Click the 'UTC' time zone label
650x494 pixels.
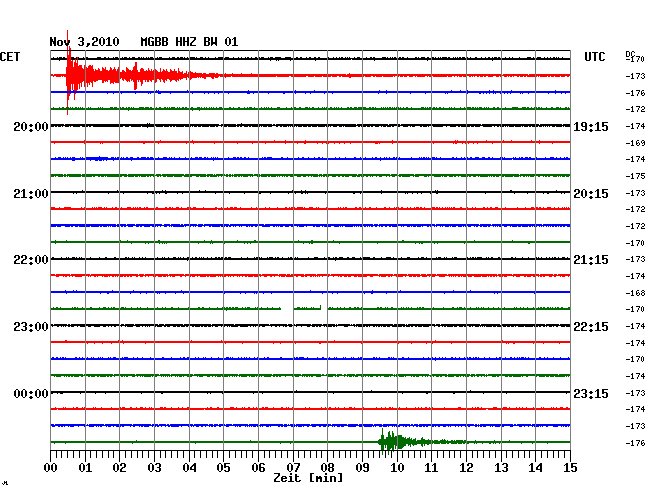coord(594,57)
